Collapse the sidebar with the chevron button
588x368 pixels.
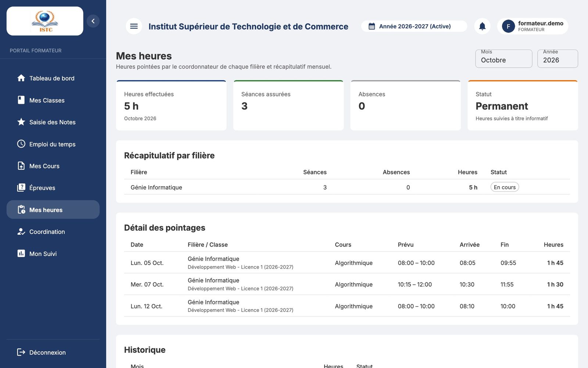click(93, 21)
